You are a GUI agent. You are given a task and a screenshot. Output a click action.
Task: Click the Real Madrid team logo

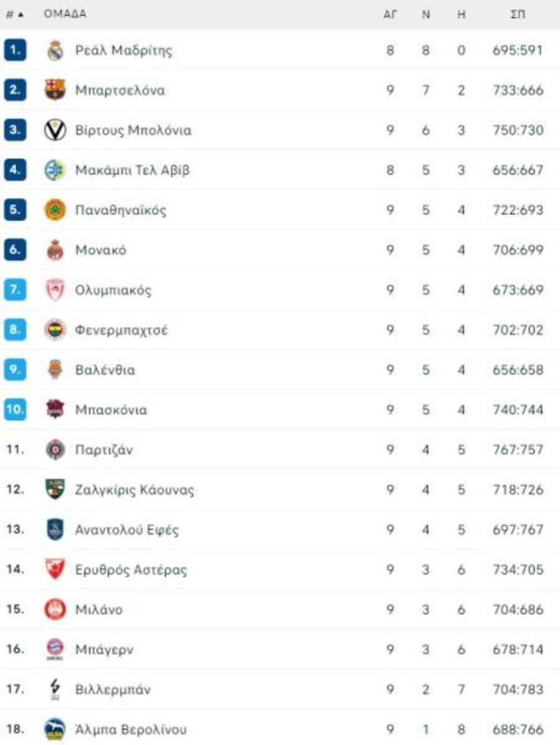55,50
